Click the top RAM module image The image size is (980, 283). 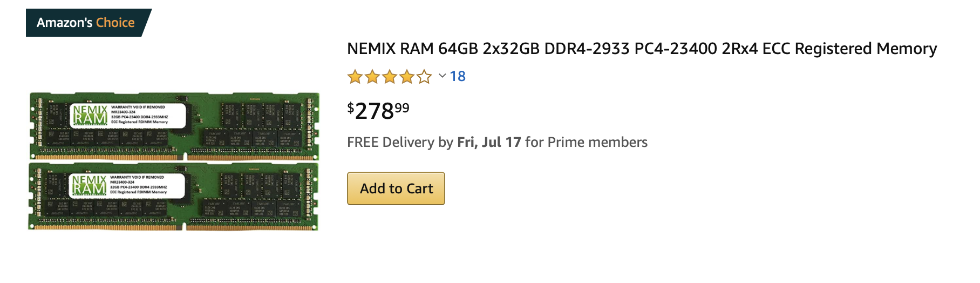(174, 126)
